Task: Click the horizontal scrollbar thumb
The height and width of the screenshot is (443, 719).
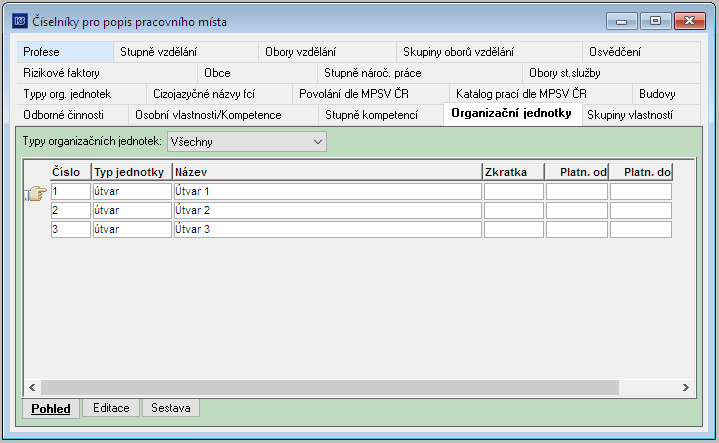Action: [330, 388]
